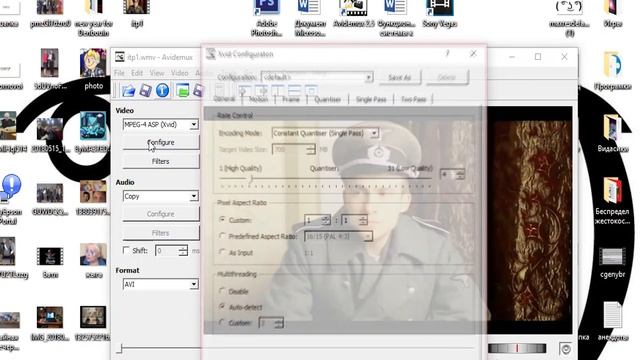Open the Документ Microsoft Word desktop file
640x360 pixels.
(310, 18)
